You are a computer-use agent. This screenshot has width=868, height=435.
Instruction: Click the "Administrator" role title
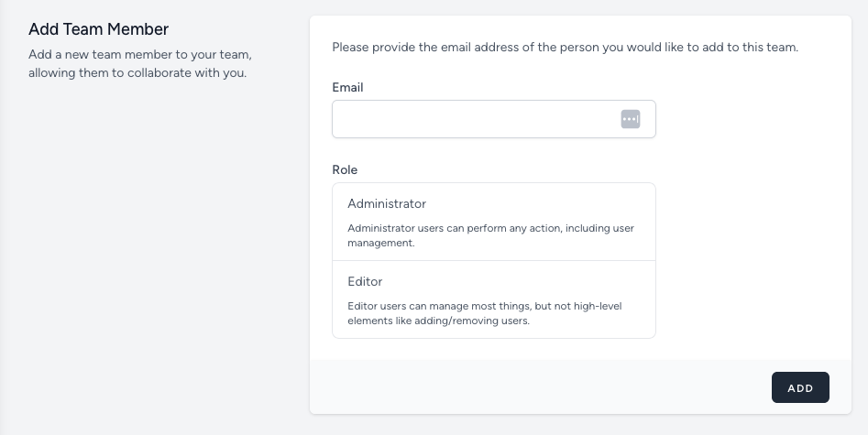click(x=387, y=203)
